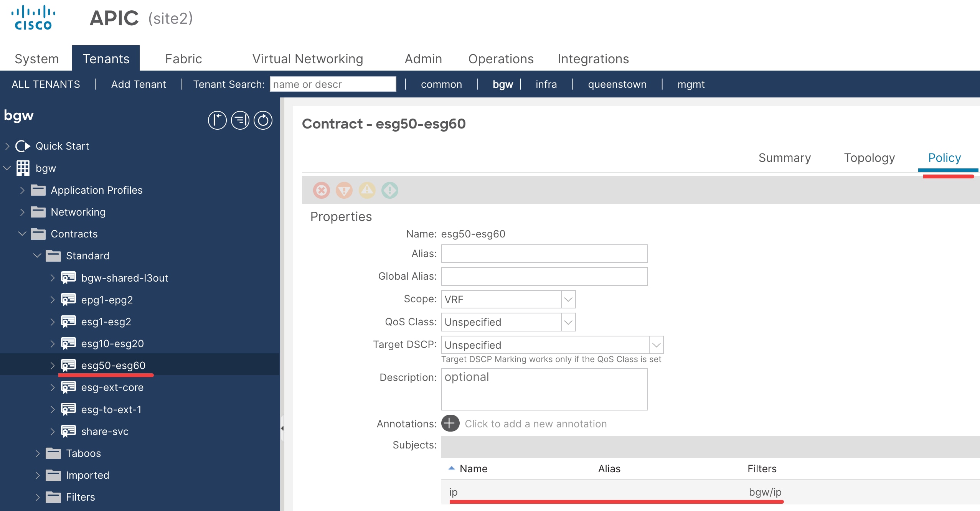Viewport: 980px width, 511px height.
Task: Click ALL TENANTS link
Action: [x=46, y=84]
